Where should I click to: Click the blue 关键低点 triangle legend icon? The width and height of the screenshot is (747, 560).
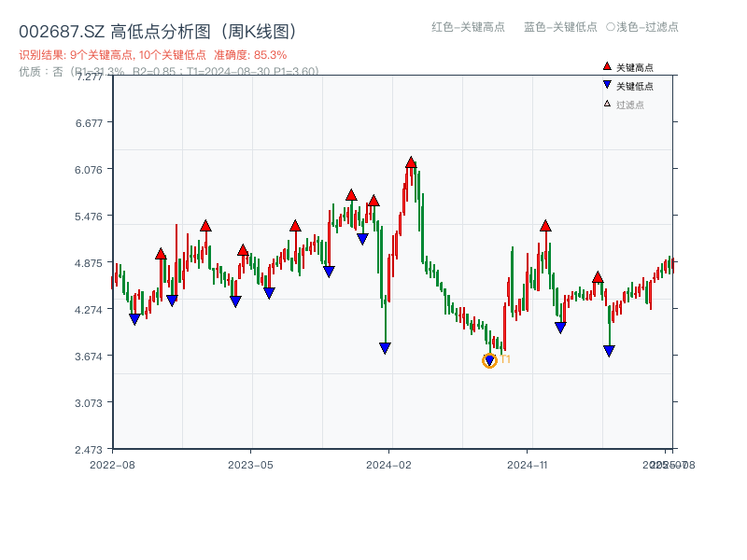607,85
